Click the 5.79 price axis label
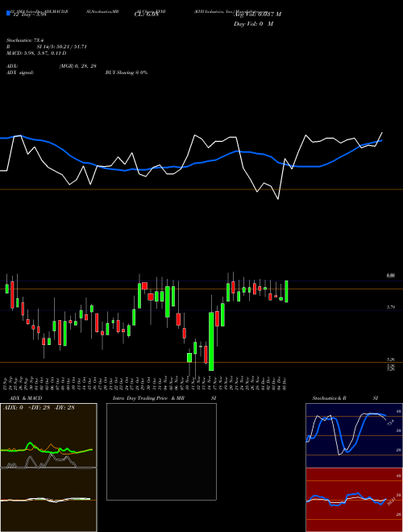 point(390,307)
